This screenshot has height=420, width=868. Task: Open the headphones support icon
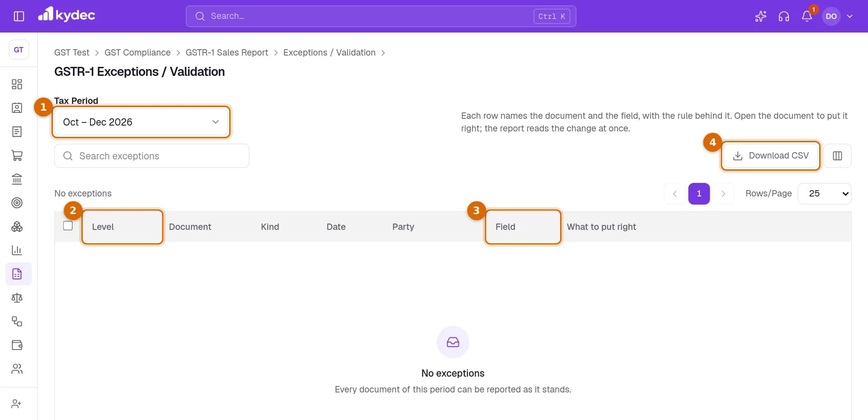(784, 16)
